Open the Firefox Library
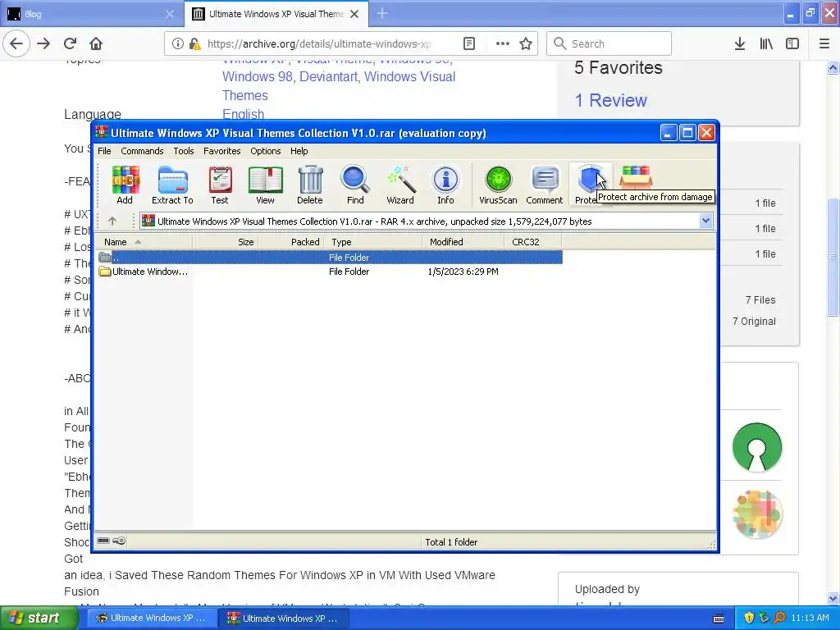The image size is (840, 630). pyautogui.click(x=766, y=43)
